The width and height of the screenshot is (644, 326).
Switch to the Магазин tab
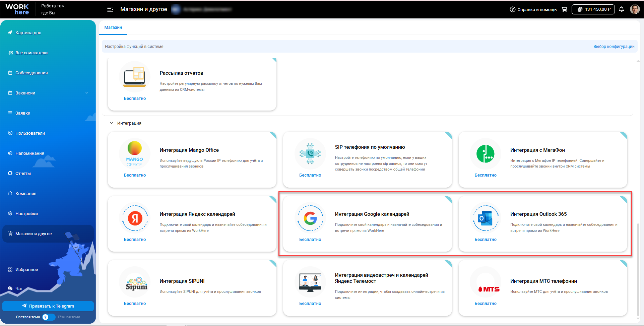pos(113,27)
